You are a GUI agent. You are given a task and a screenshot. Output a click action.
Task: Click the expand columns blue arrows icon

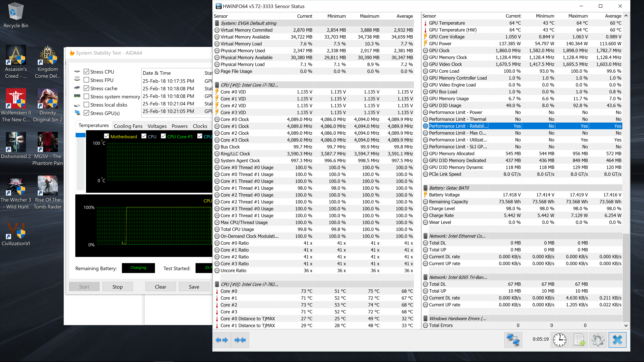click(222, 340)
